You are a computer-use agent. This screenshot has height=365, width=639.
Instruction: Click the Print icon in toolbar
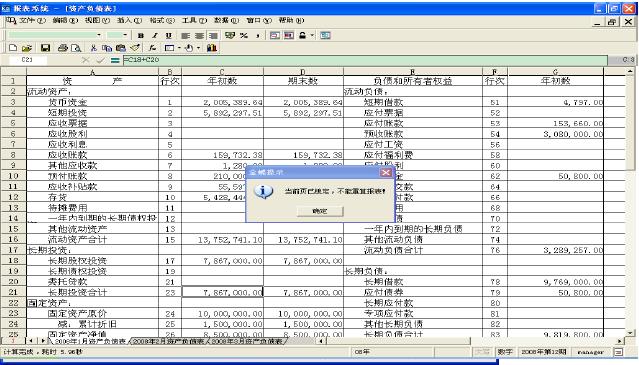click(x=62, y=48)
